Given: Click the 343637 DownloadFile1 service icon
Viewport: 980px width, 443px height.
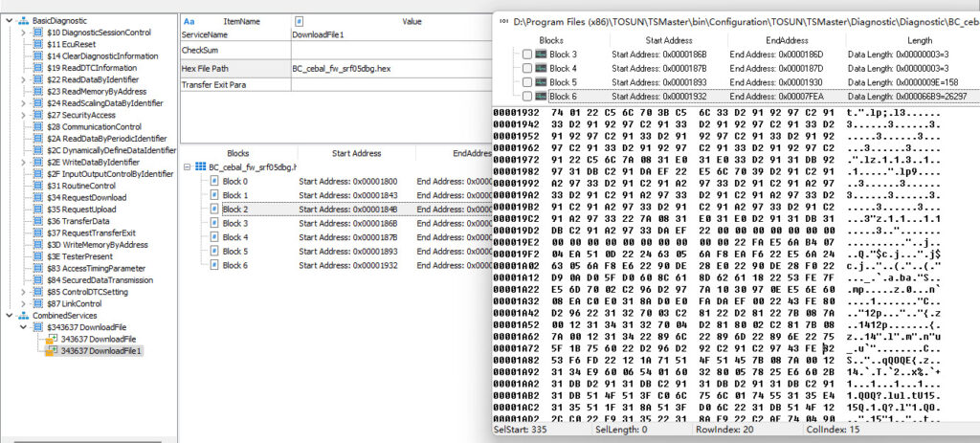Looking at the screenshot, I should click(53, 351).
